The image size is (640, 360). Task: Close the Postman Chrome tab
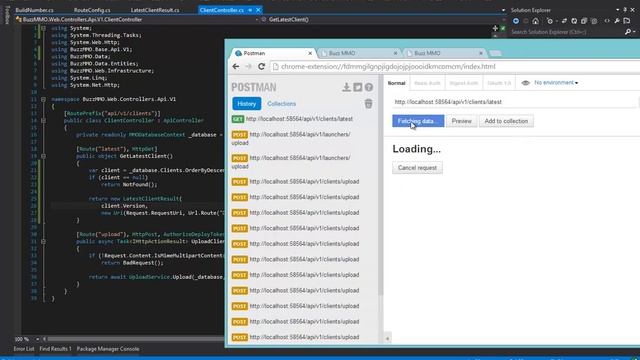tap(310, 53)
